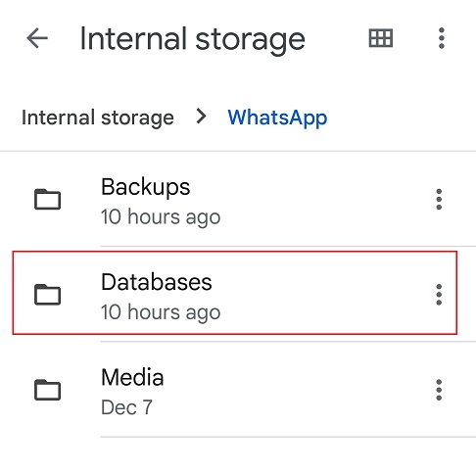This screenshot has width=476, height=472.
Task: Open the Backups folder icon
Action: (x=48, y=199)
